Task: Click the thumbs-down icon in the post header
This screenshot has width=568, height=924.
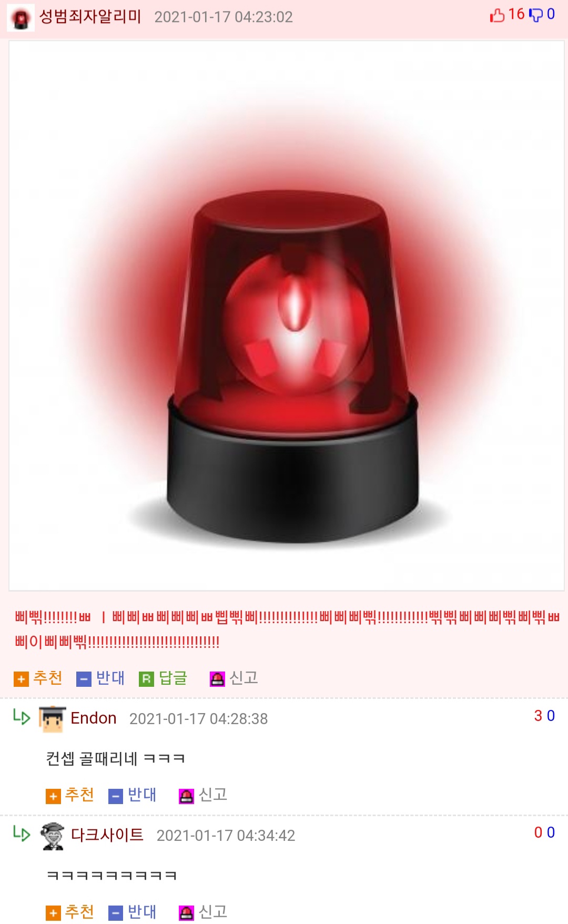Action: (x=536, y=15)
